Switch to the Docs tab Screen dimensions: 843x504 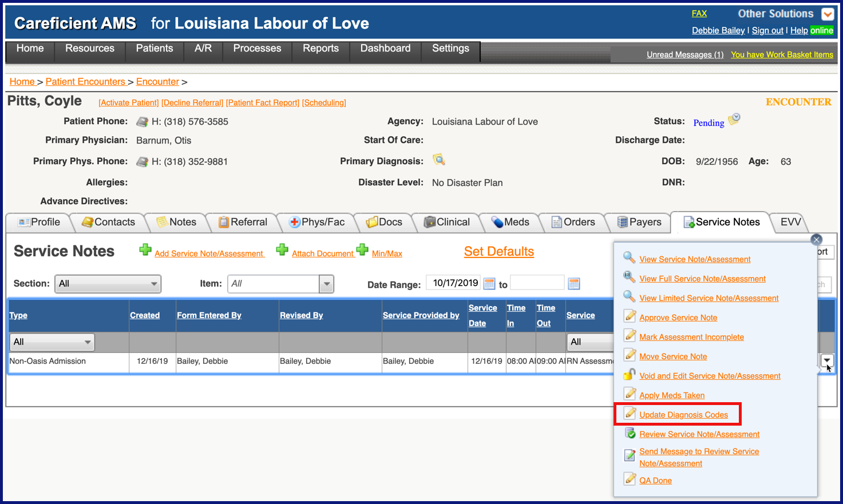(385, 222)
